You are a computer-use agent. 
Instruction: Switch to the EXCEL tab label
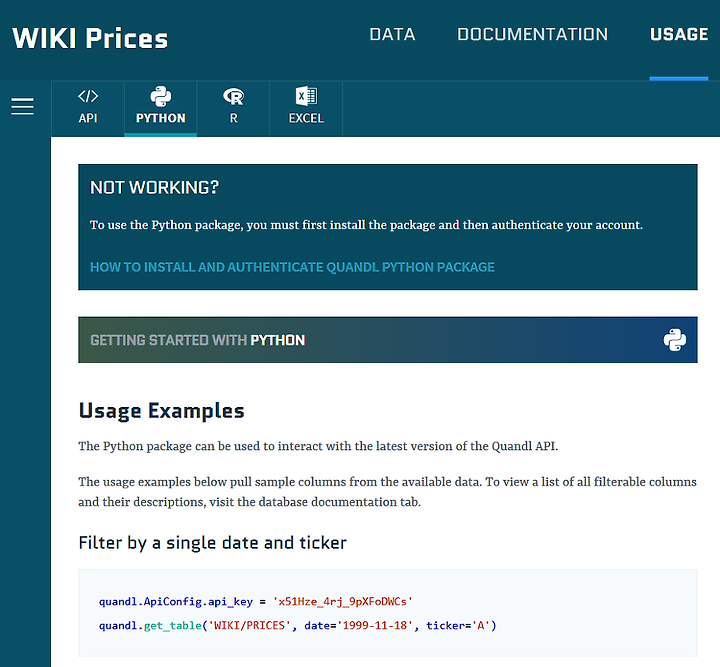pos(306,118)
